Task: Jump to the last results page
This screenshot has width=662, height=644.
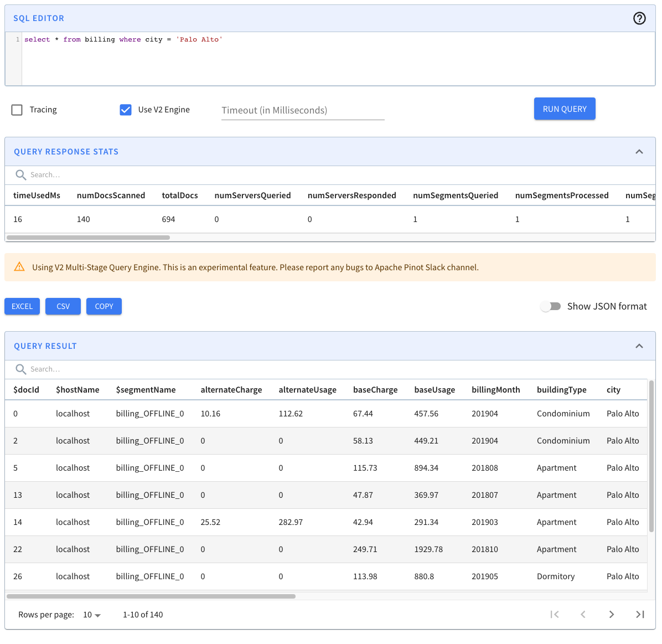Action: pyautogui.click(x=640, y=615)
